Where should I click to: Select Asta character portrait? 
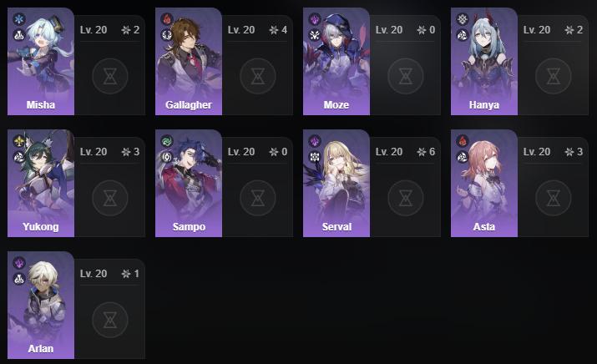[484, 183]
